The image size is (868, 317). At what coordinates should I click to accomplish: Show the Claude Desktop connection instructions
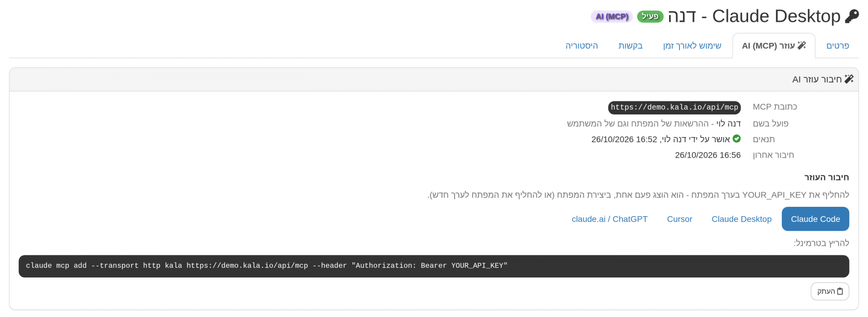pos(741,219)
